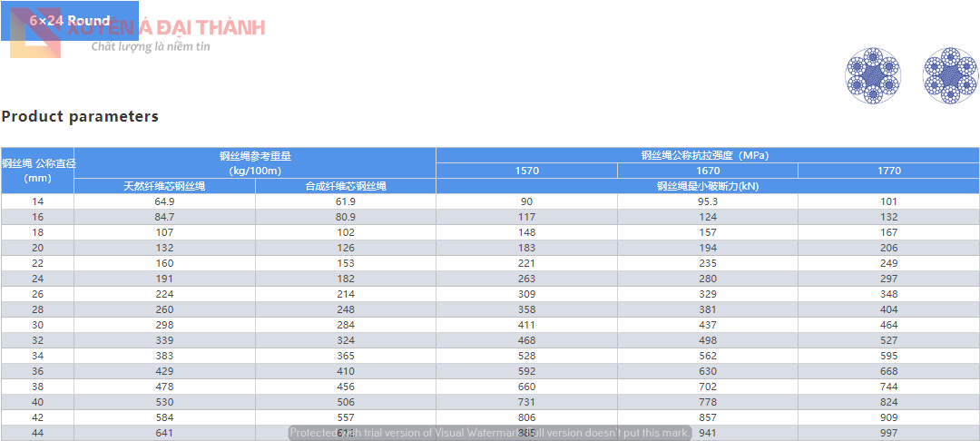Open the left rope cross-section diagram

(873, 75)
